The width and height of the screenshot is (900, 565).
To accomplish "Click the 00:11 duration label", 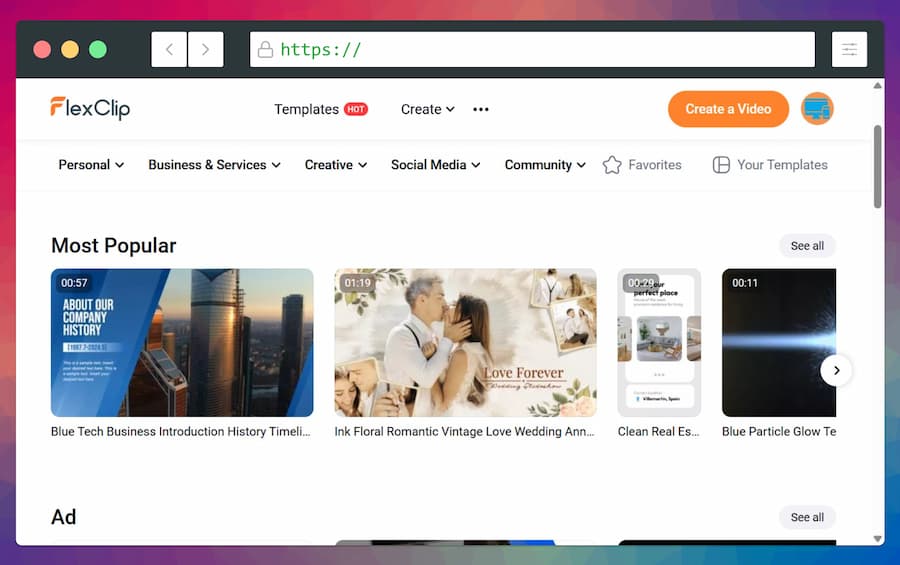I will tap(745, 283).
